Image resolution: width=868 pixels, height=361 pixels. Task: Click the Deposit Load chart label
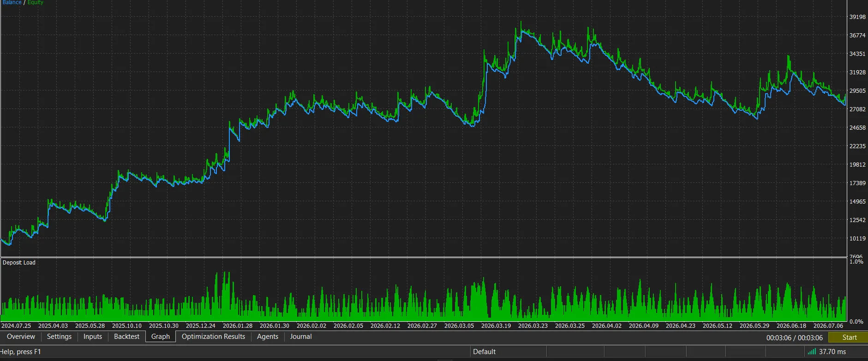point(19,263)
